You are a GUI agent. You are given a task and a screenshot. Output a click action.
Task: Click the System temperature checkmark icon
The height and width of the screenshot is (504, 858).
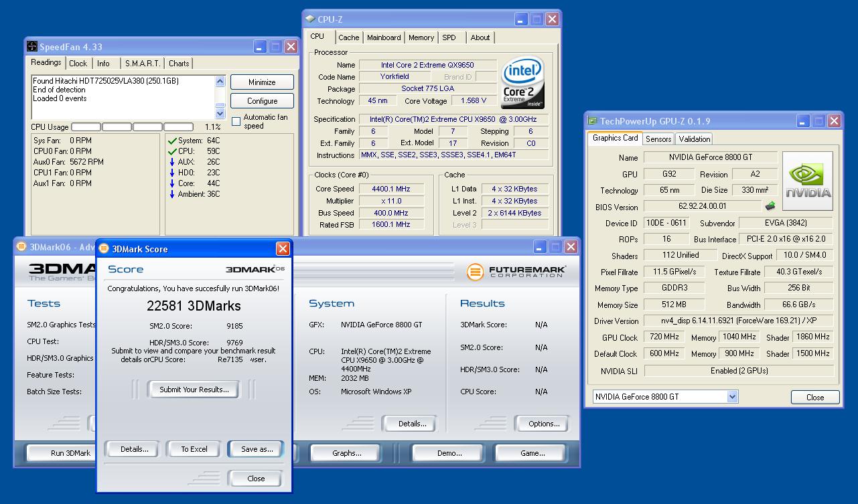coord(172,141)
